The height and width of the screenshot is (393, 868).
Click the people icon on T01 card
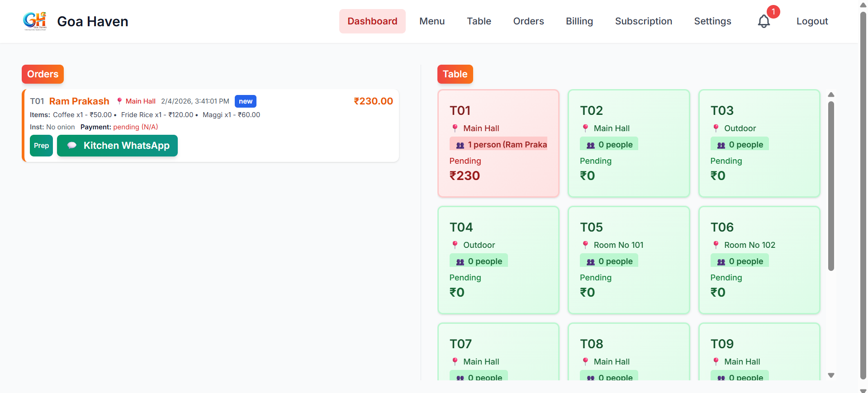460,145
